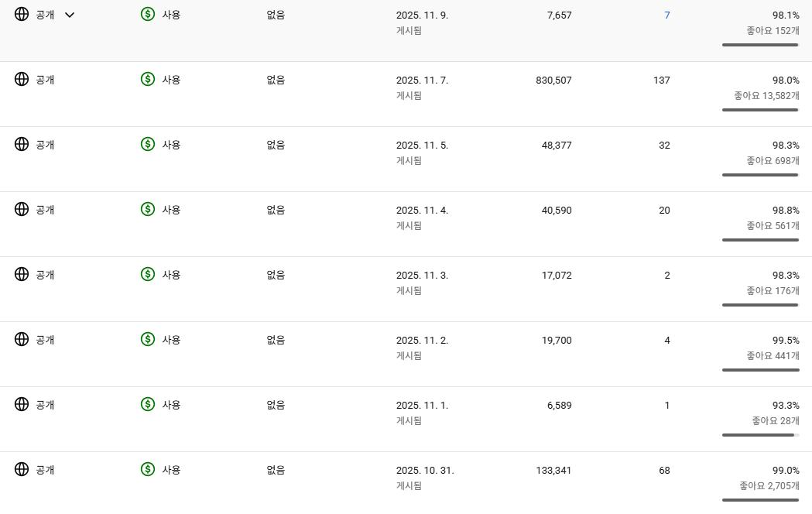This screenshot has width=812, height=514.
Task: Click the 830,507 view count
Action: [553, 81]
